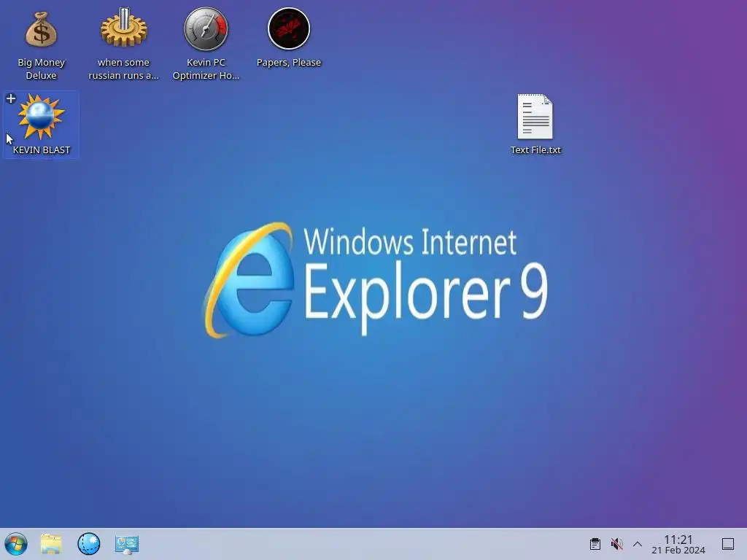Image resolution: width=747 pixels, height=560 pixels.
Task: Open the clock showing 11:21
Action: tap(678, 544)
